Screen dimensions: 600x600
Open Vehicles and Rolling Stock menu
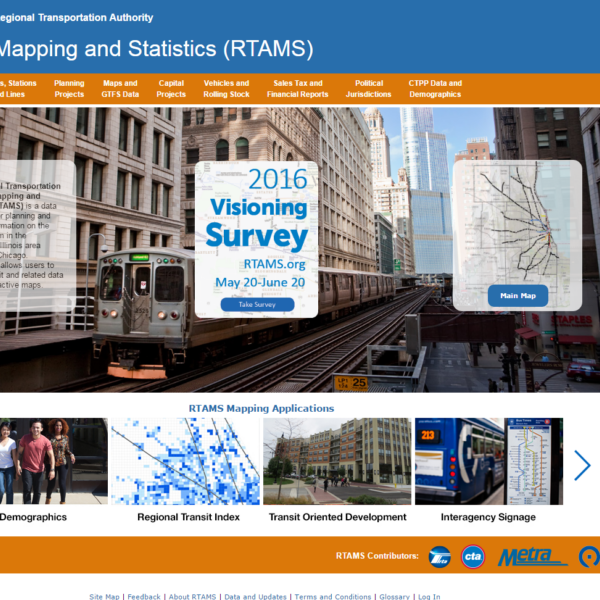coord(226,89)
